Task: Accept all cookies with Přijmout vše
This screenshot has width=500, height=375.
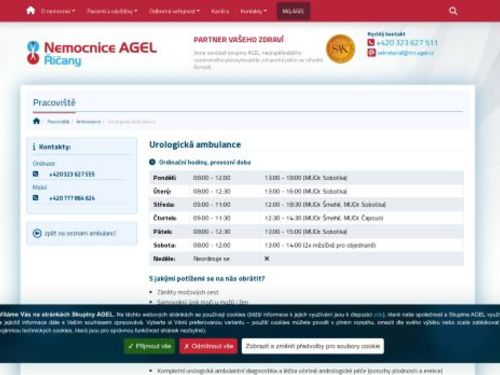Action: [x=150, y=346]
